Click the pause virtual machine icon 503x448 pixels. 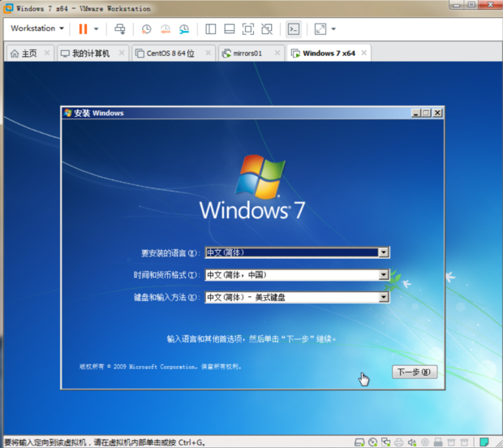tap(83, 29)
